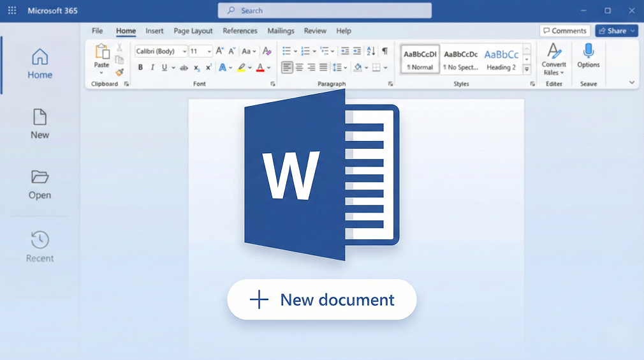This screenshot has height=360, width=644.
Task: Open the Microsoft 365 app launcher grid
Action: 12,11
